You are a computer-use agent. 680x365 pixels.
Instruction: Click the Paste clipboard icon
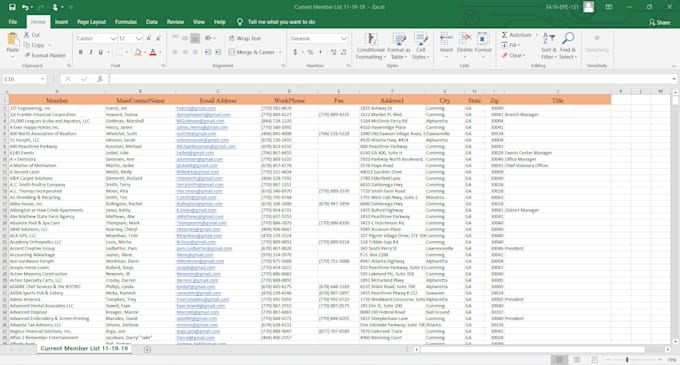pyautogui.click(x=13, y=40)
